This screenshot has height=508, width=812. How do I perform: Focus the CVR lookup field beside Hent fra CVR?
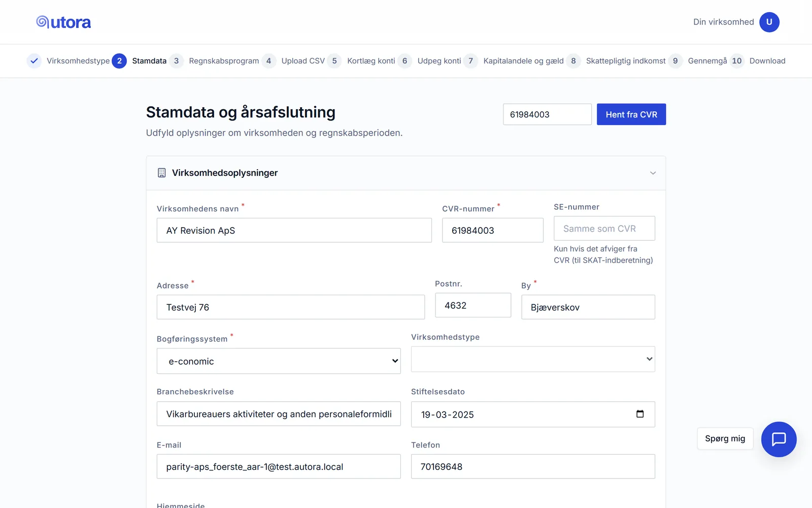click(x=547, y=114)
